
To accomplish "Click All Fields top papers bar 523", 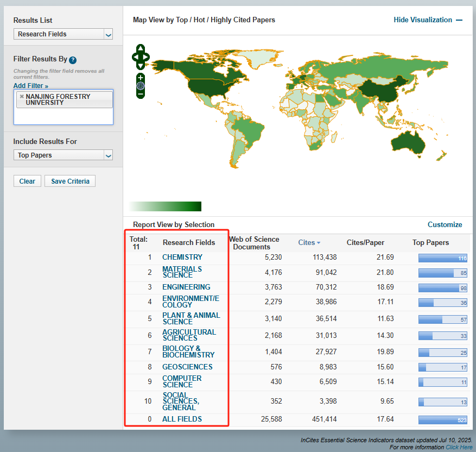I will point(442,420).
